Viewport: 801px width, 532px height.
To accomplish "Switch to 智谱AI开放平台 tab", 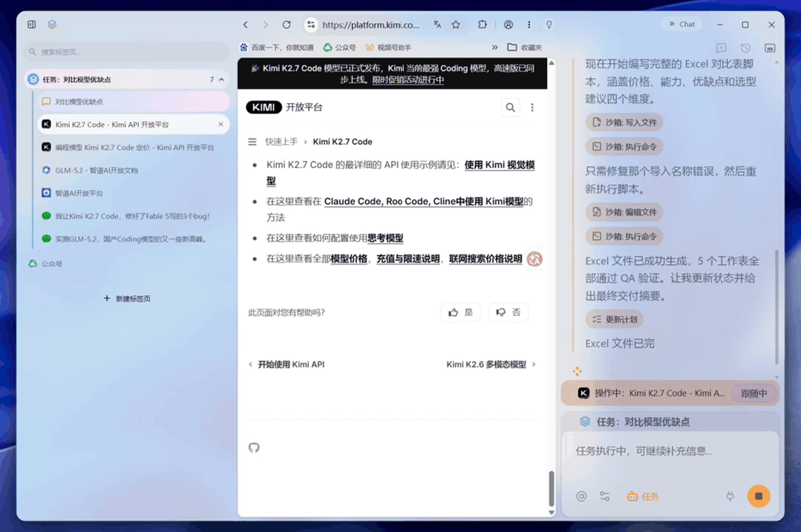I will coord(134,193).
